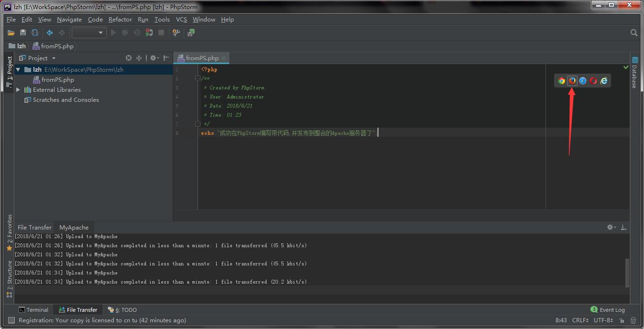644x329 pixels.
Task: Open the 6: TODO tool window
Action: [x=122, y=309]
